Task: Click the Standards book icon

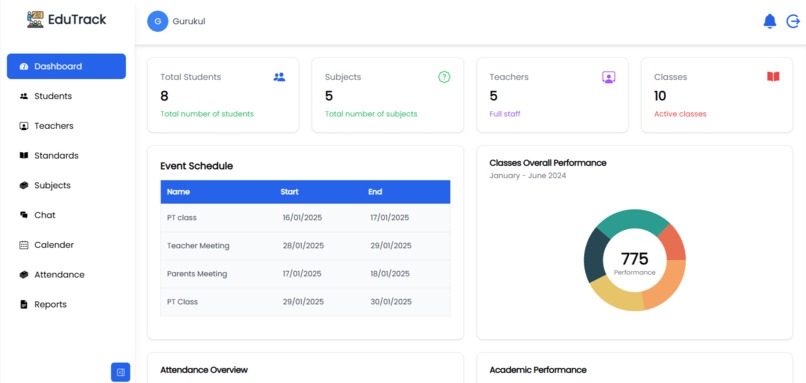Action: pyautogui.click(x=24, y=156)
